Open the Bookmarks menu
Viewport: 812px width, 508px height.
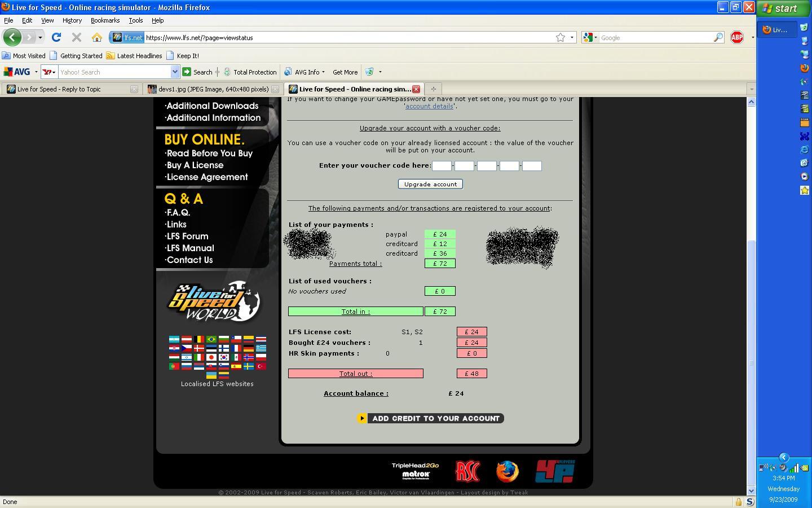(x=105, y=20)
